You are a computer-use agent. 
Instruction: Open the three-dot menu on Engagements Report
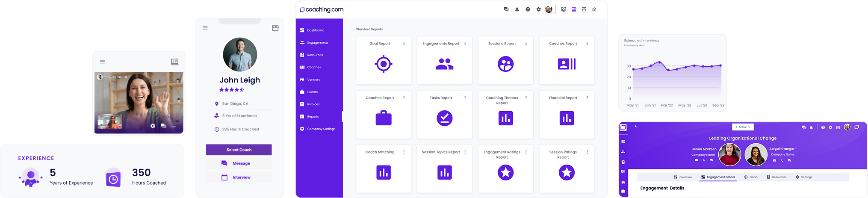click(x=465, y=44)
